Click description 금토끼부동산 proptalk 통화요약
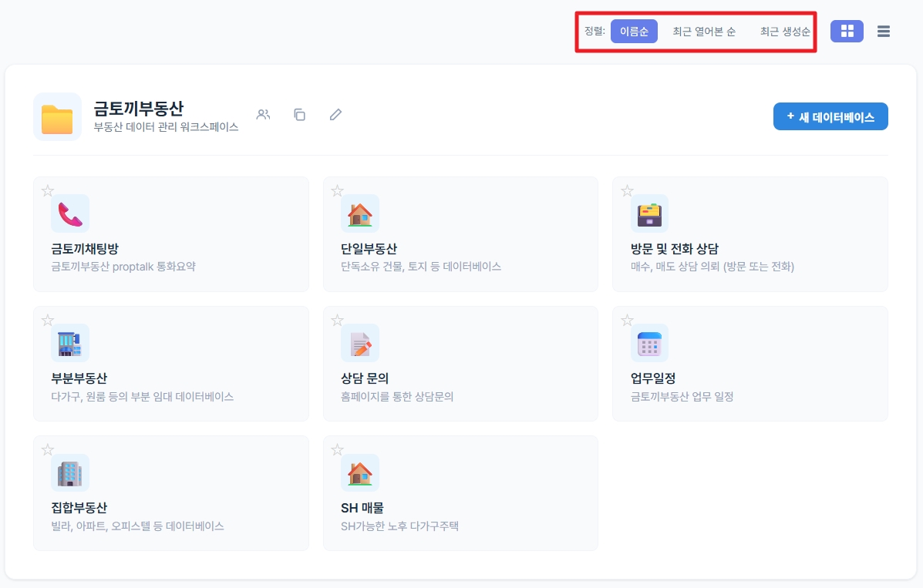Image resolution: width=923 pixels, height=588 pixels. pyautogui.click(x=123, y=267)
